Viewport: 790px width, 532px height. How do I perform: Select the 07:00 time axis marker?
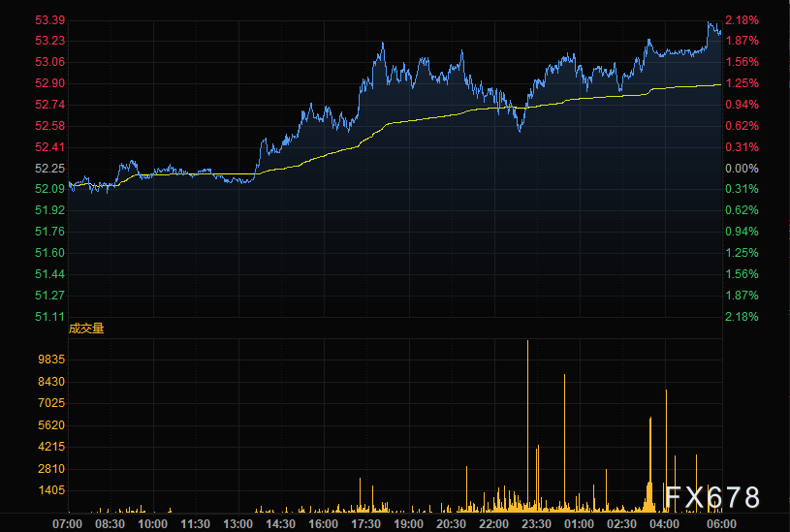tap(67, 523)
